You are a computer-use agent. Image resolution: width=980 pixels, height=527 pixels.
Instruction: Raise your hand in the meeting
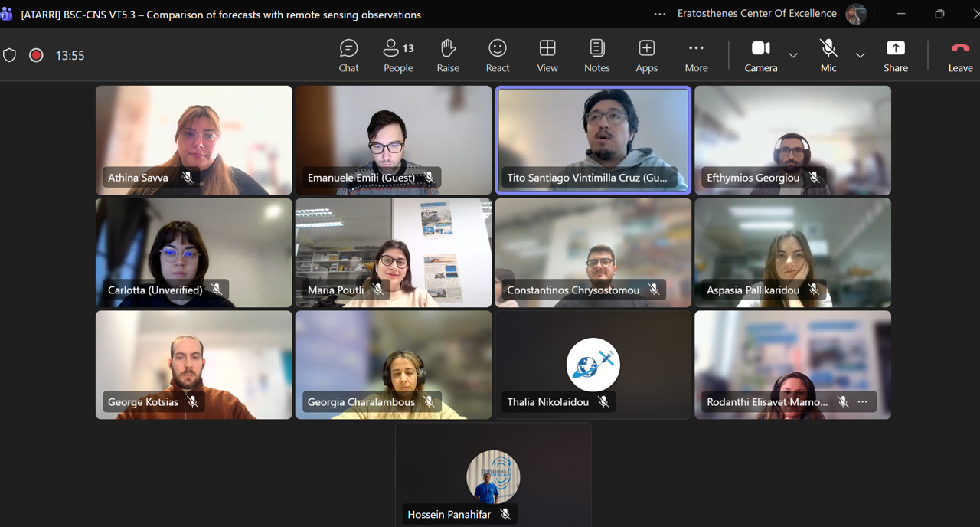tap(448, 56)
